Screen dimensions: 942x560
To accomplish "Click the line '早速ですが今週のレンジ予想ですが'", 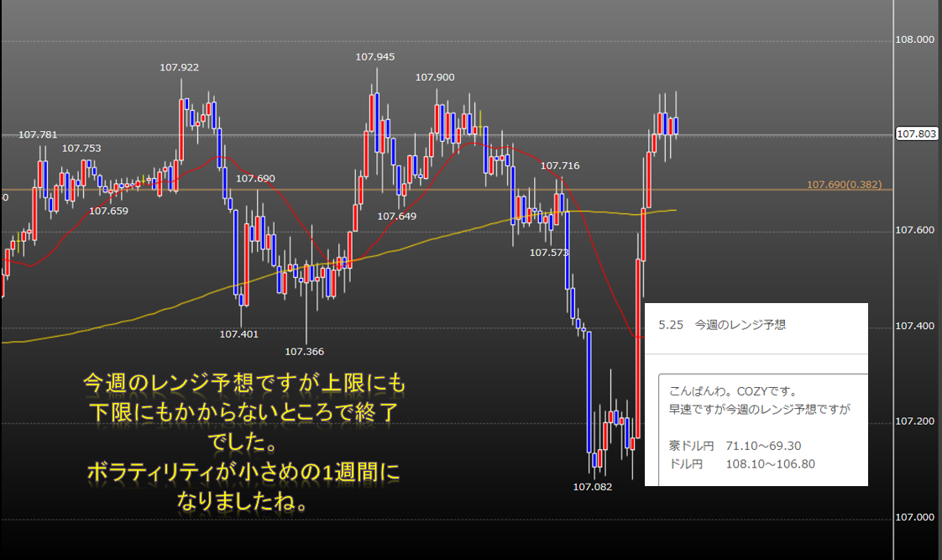I will [x=759, y=409].
